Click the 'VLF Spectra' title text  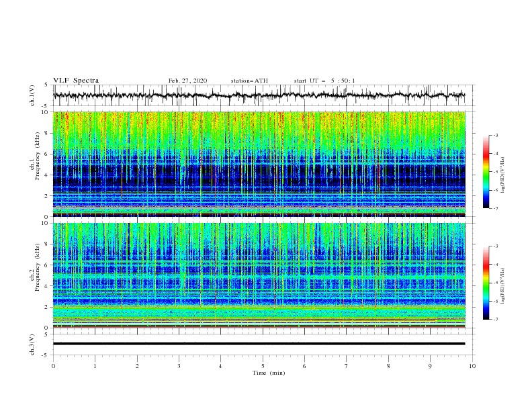(76, 81)
